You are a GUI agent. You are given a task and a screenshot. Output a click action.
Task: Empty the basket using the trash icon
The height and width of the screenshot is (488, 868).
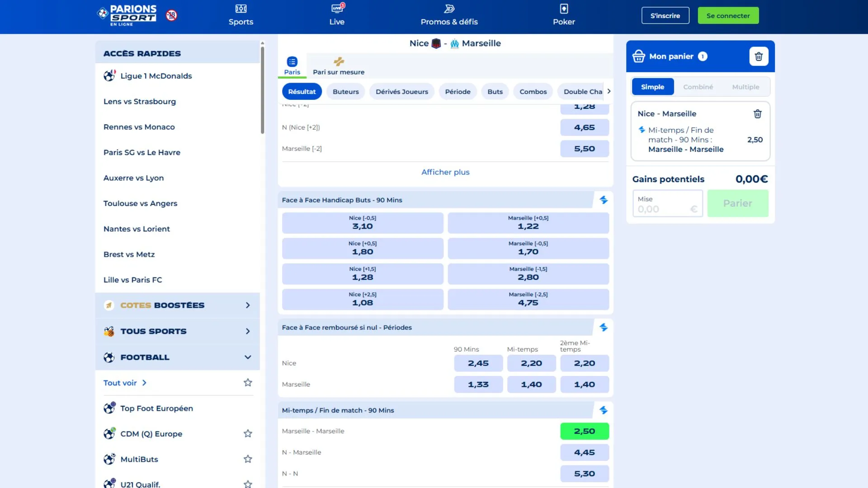tap(759, 56)
